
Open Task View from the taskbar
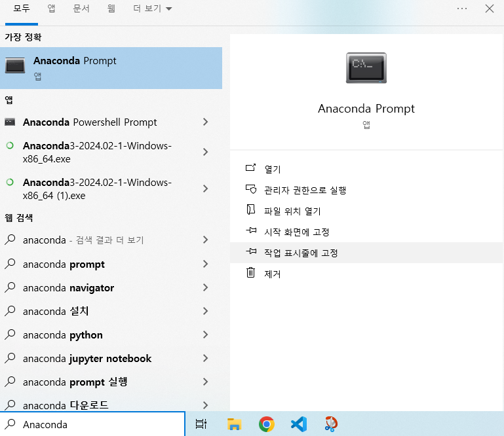pyautogui.click(x=201, y=424)
